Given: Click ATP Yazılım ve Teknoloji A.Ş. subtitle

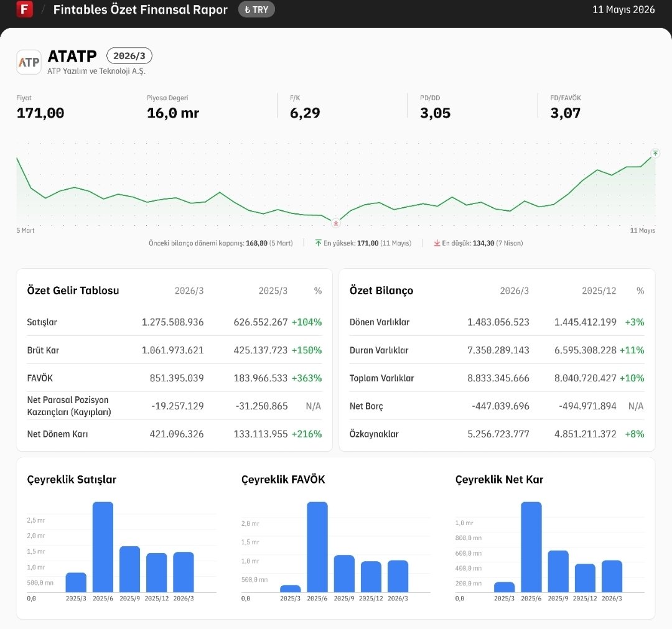Looking at the screenshot, I should point(96,71).
